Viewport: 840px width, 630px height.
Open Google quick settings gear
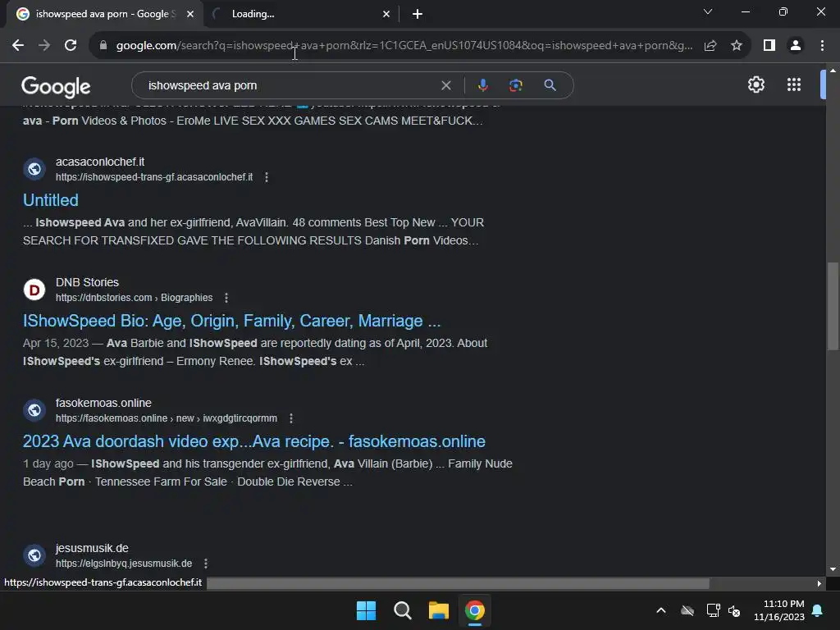(756, 84)
